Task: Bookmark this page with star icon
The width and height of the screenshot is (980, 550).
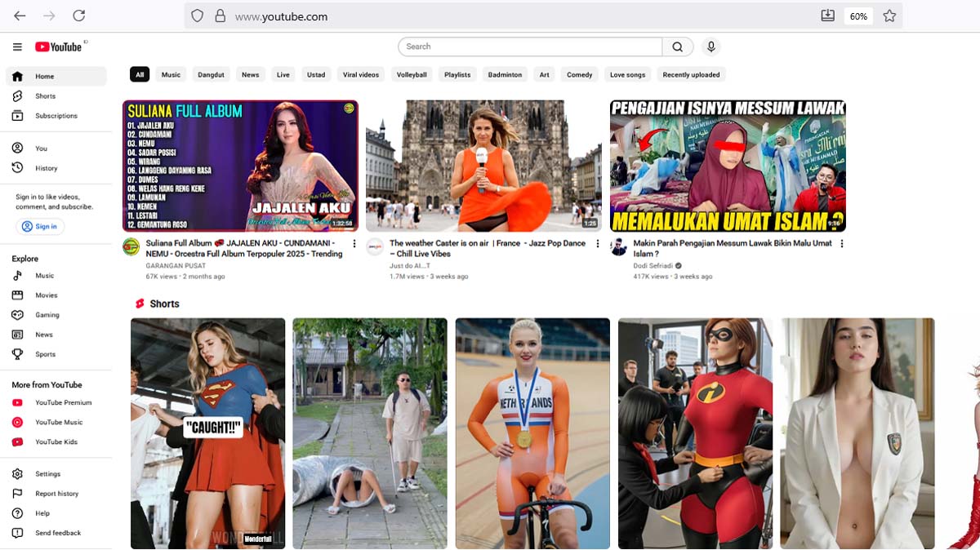Action: pos(889,16)
